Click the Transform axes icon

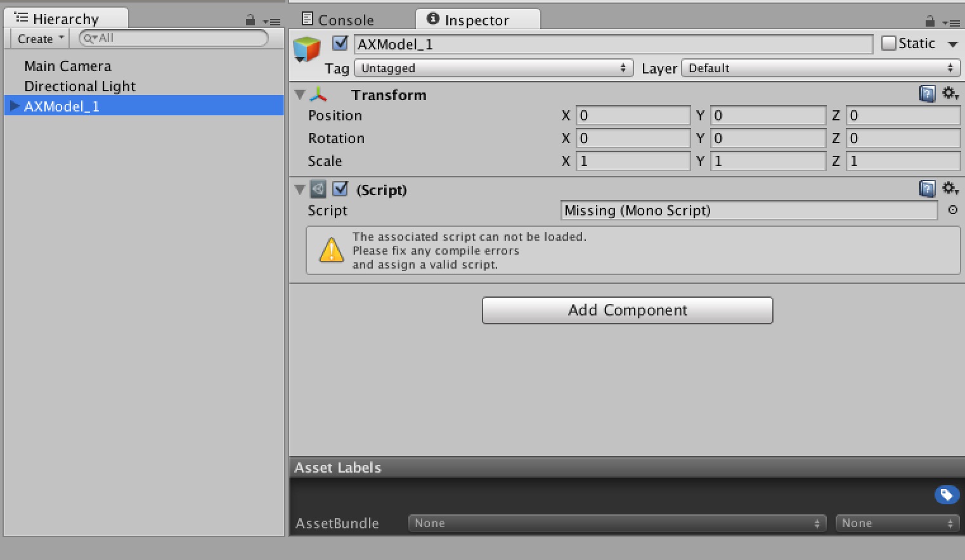(x=318, y=95)
